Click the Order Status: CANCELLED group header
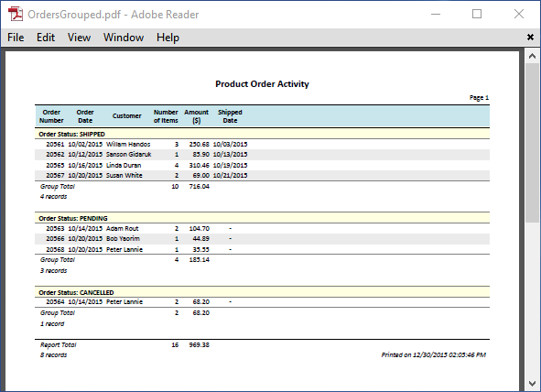This screenshot has height=392, width=541. [262, 292]
